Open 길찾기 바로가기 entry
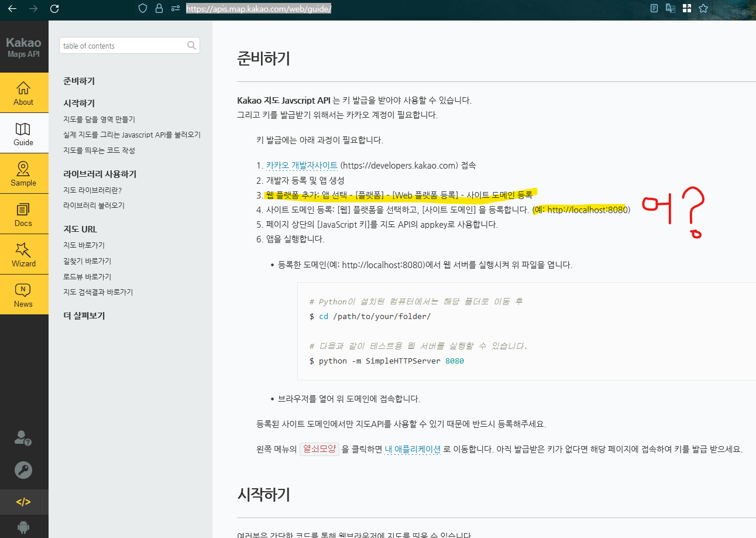This screenshot has height=538, width=756. [x=87, y=261]
